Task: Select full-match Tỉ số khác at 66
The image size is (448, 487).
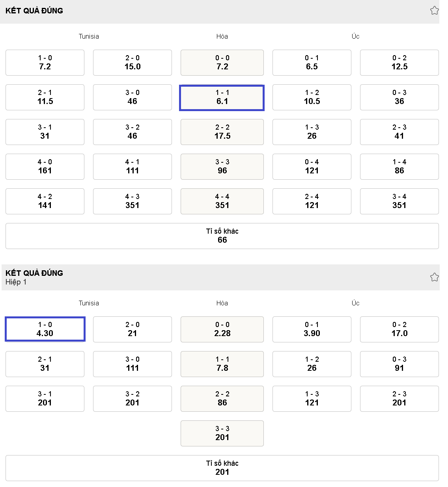Action: 222,236
